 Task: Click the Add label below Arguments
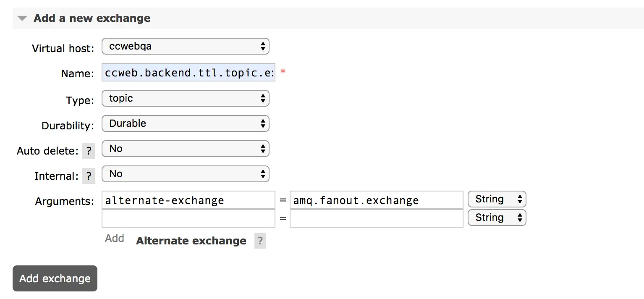(x=115, y=239)
